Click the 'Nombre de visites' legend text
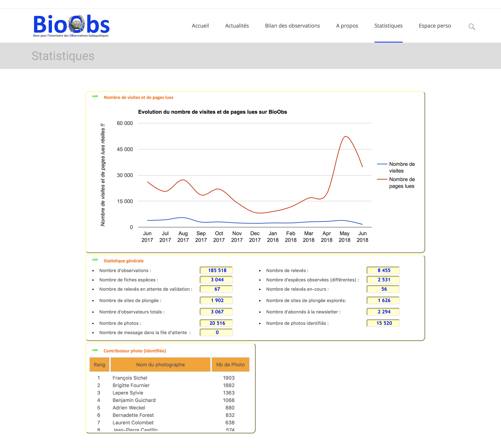The image size is (501, 448). click(402, 167)
